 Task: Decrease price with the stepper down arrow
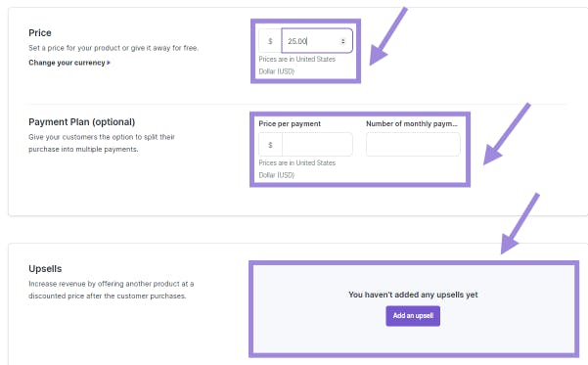[342, 43]
